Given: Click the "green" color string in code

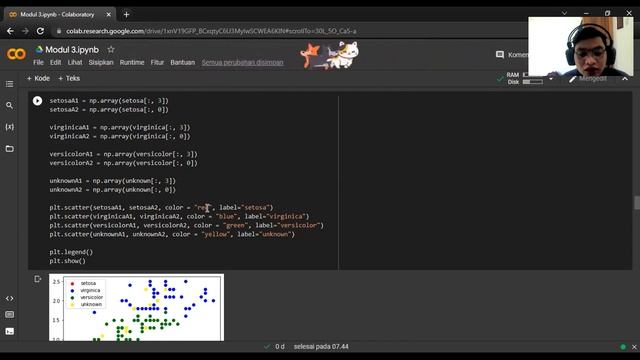Looking at the screenshot, I should [x=236, y=225].
